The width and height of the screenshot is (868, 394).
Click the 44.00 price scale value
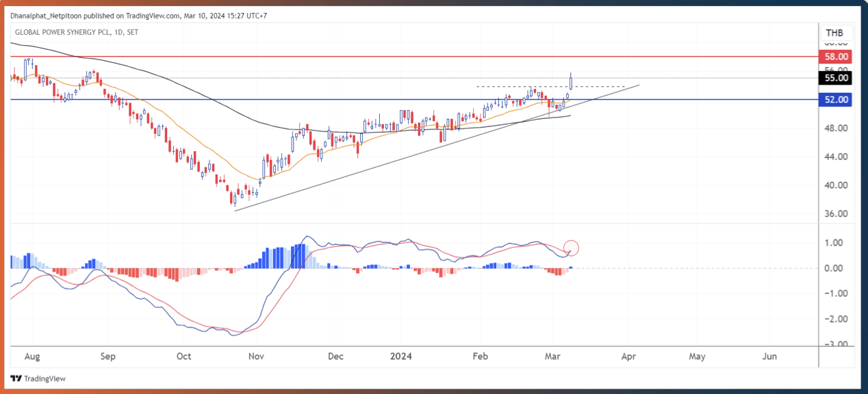[x=837, y=157]
